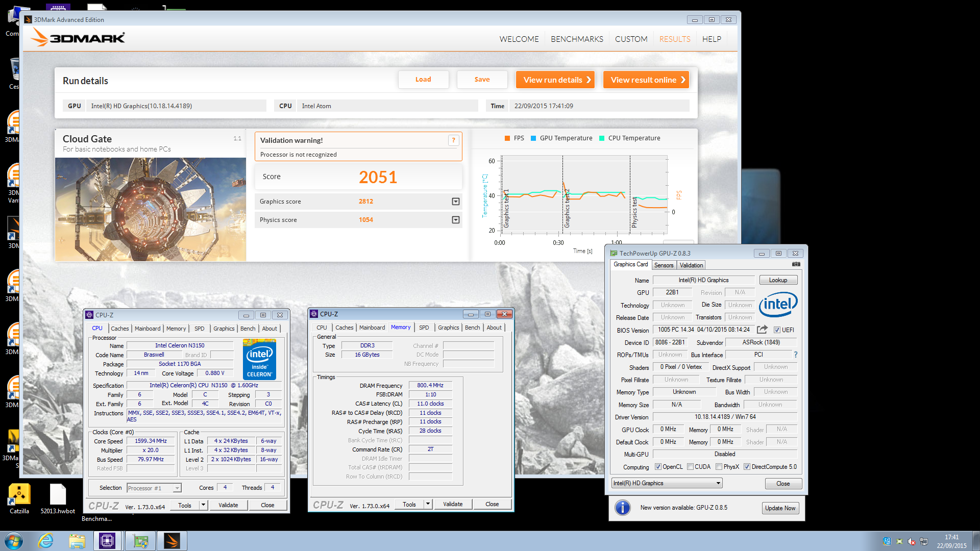Open the Mainboard tab in the CPU-Z CPU tab window
The width and height of the screenshot is (980, 551).
[x=148, y=329]
